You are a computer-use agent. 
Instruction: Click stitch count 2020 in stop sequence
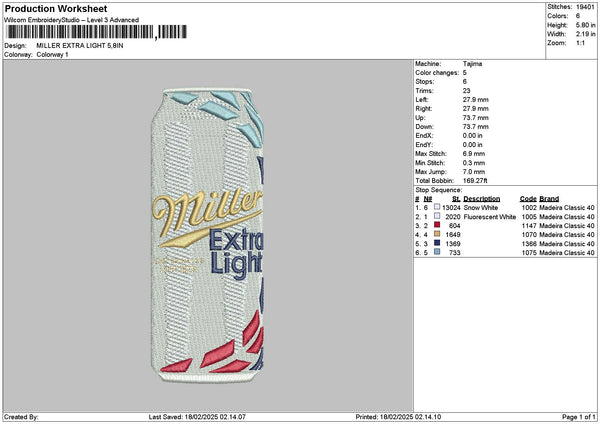pyautogui.click(x=453, y=217)
